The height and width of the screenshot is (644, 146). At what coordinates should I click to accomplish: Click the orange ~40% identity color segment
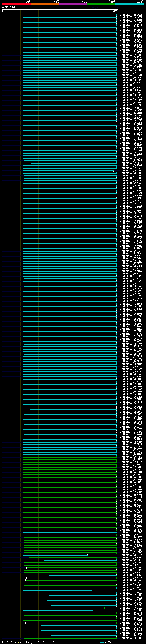pyautogui.click(x=45, y=4)
